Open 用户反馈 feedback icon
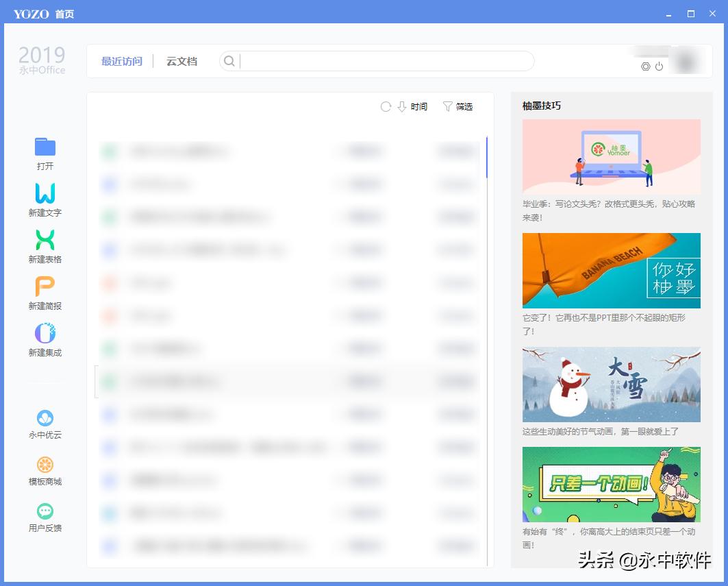The width and height of the screenshot is (728, 586). (45, 511)
